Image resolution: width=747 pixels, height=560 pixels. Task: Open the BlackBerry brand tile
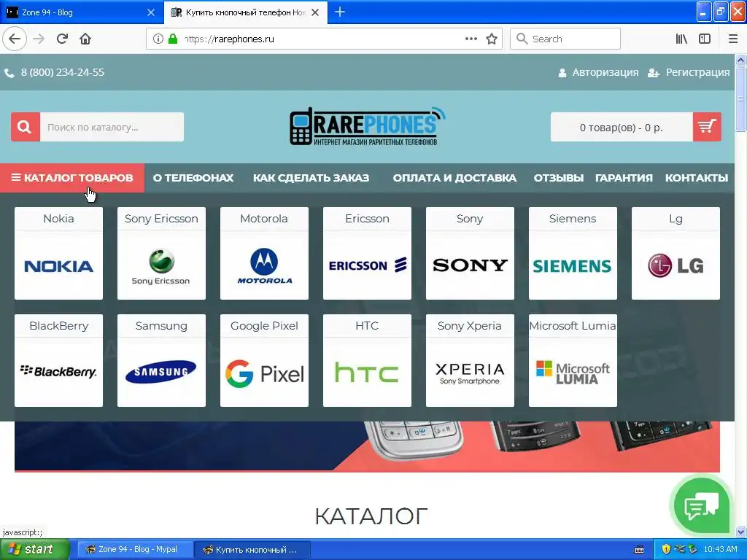point(58,360)
